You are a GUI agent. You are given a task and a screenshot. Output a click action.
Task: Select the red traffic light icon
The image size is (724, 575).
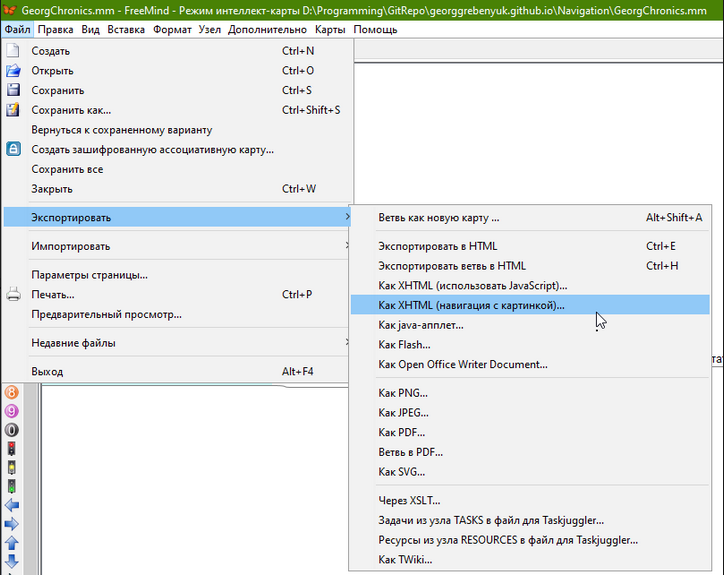click(13, 449)
